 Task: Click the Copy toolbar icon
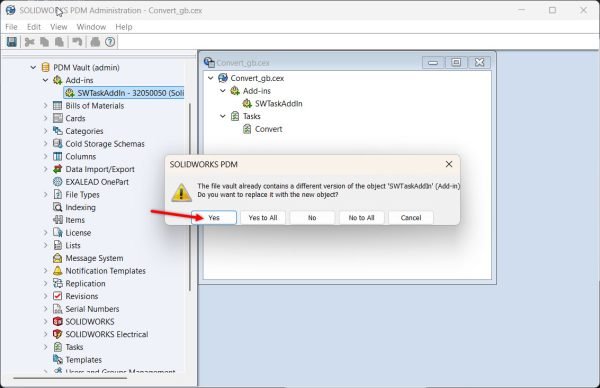tap(44, 42)
